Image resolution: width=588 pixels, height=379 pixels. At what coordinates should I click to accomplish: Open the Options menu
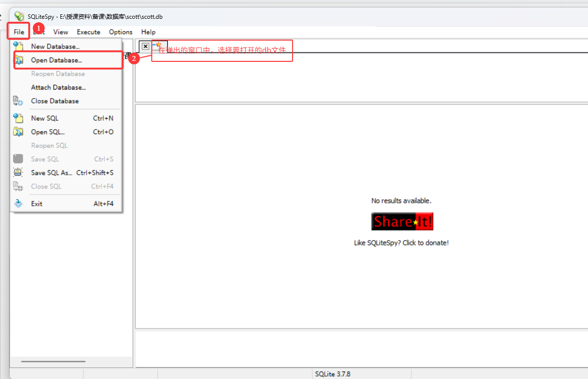(120, 32)
